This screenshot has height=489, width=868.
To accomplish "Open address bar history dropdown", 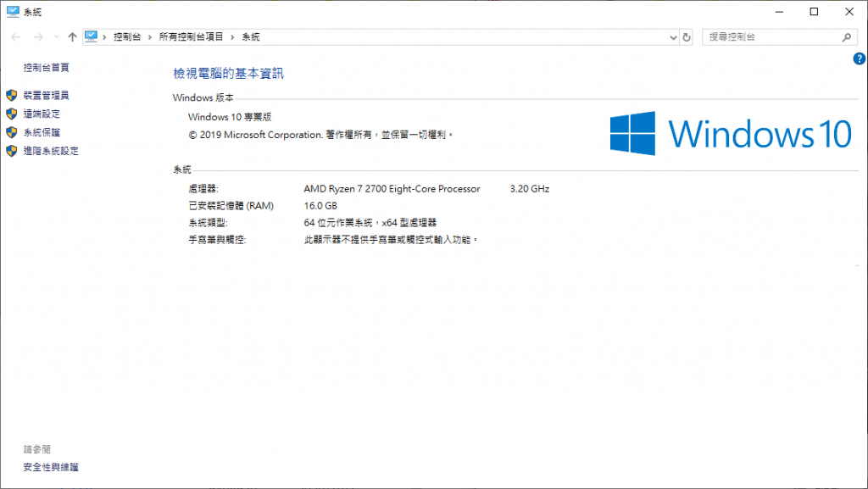I will [673, 37].
